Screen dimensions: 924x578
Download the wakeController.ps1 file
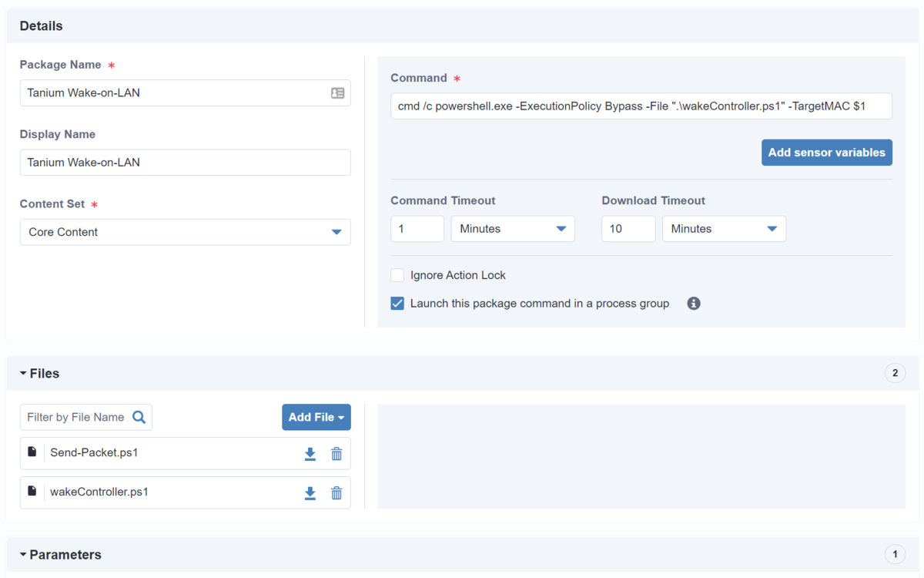coord(310,493)
